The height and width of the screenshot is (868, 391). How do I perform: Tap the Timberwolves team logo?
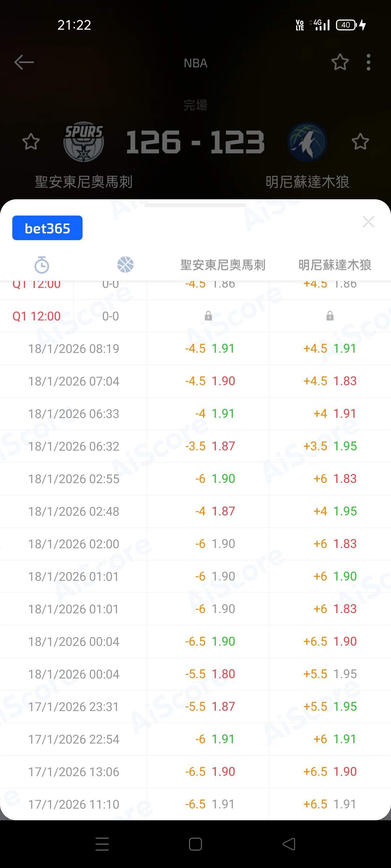point(307,141)
